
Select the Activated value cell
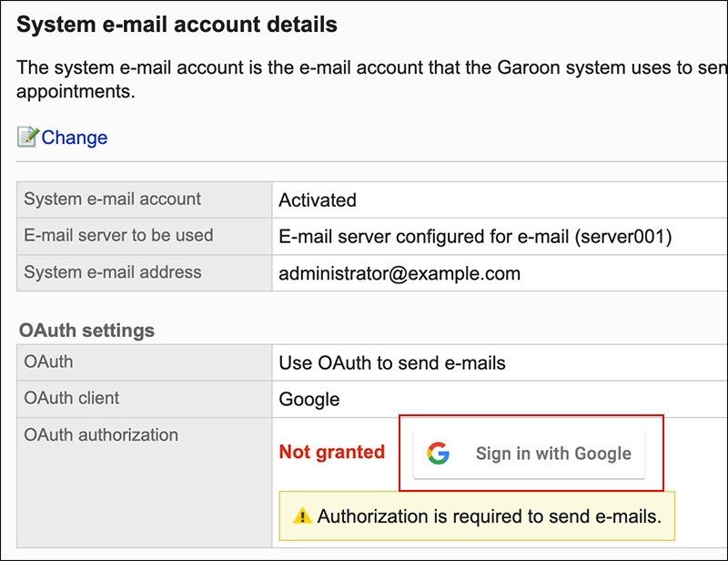pos(500,199)
